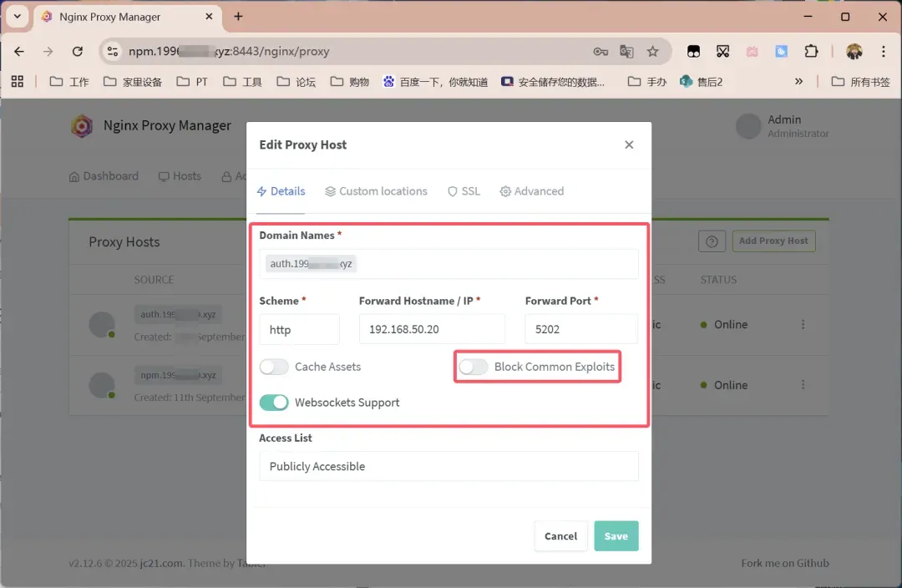The width and height of the screenshot is (902, 588).
Task: Open the saved passwords key icon
Action: click(600, 52)
